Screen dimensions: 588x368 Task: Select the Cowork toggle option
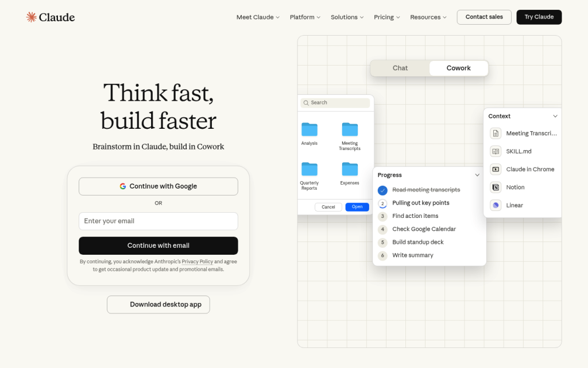pos(458,68)
